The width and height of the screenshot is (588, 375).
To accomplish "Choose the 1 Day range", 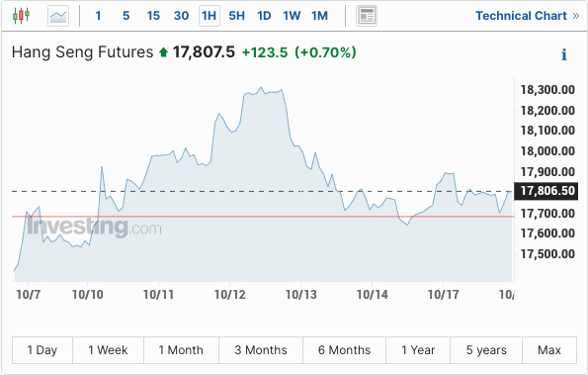I will pos(42,350).
